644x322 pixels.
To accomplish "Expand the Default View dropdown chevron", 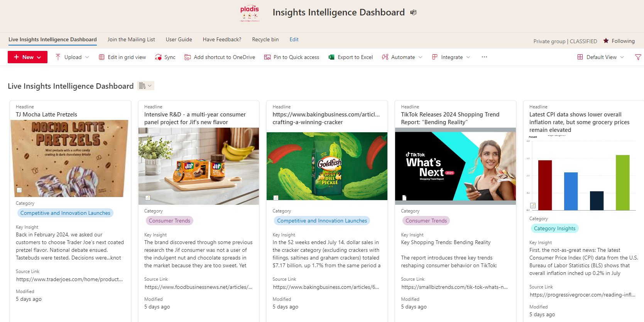I will (x=622, y=57).
